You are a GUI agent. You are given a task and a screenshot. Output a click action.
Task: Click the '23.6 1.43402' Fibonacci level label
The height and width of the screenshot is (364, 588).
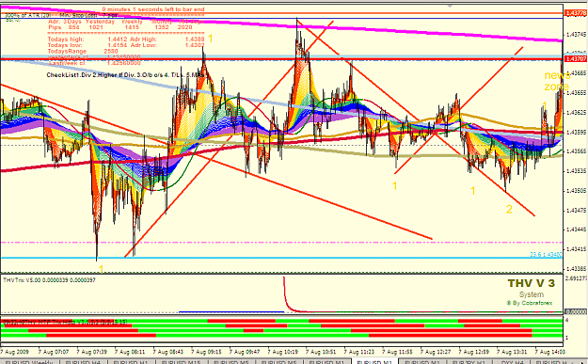coord(546,254)
